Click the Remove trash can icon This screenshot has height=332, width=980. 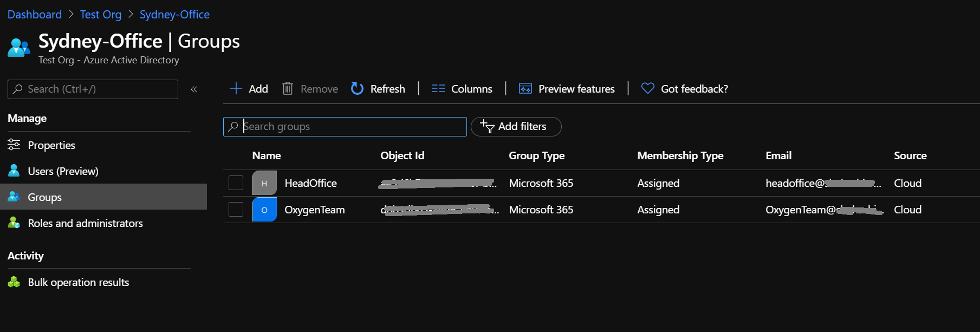coord(288,88)
